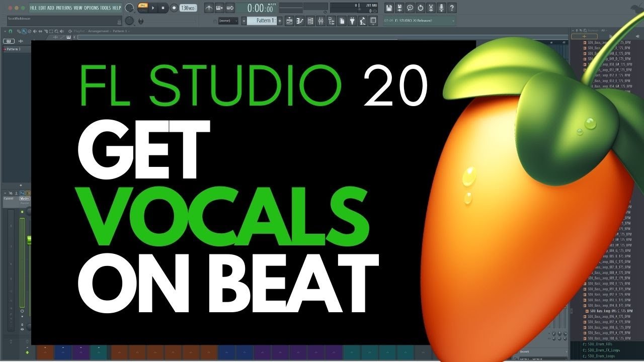Viewport: 644px width, 362px height.
Task: Toggle PAT/SONG mode switch
Action: point(143,8)
